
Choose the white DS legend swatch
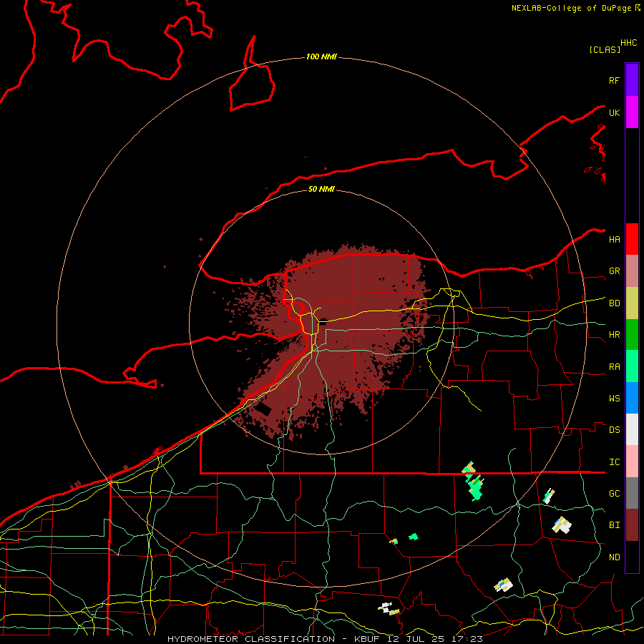pos(632,429)
